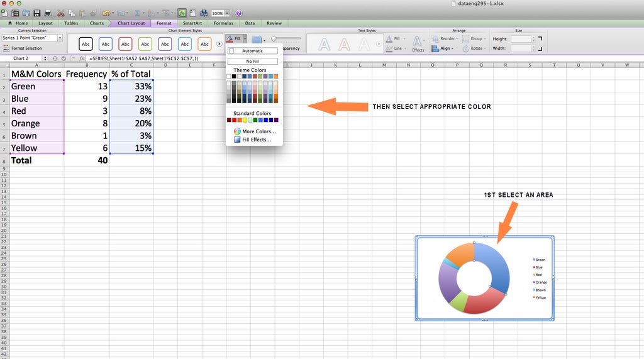Select the Automatic fill option
This screenshot has width=644, height=359.
pyautogui.click(x=252, y=51)
